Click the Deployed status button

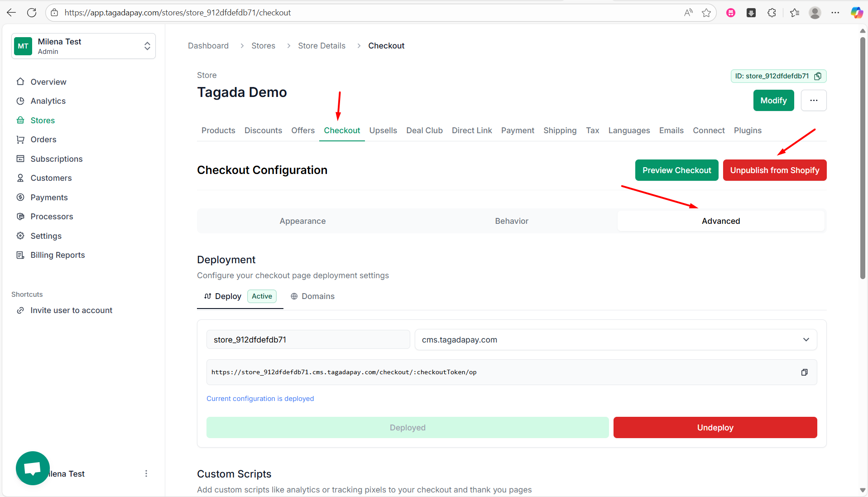pos(408,428)
